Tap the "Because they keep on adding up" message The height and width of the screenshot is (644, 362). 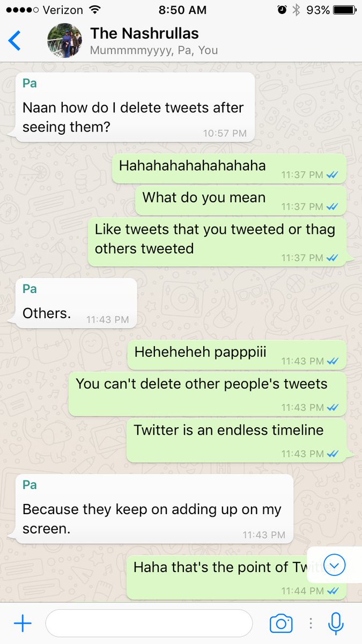[154, 509]
